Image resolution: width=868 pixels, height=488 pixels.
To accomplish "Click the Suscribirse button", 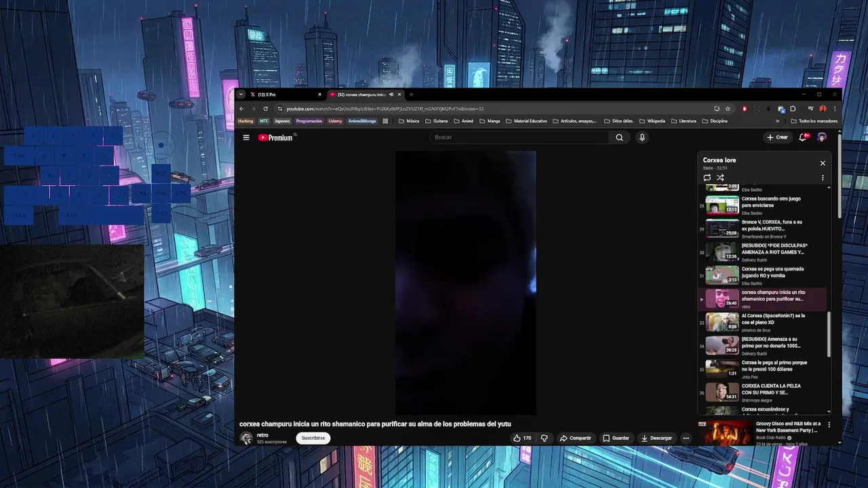I will [313, 438].
